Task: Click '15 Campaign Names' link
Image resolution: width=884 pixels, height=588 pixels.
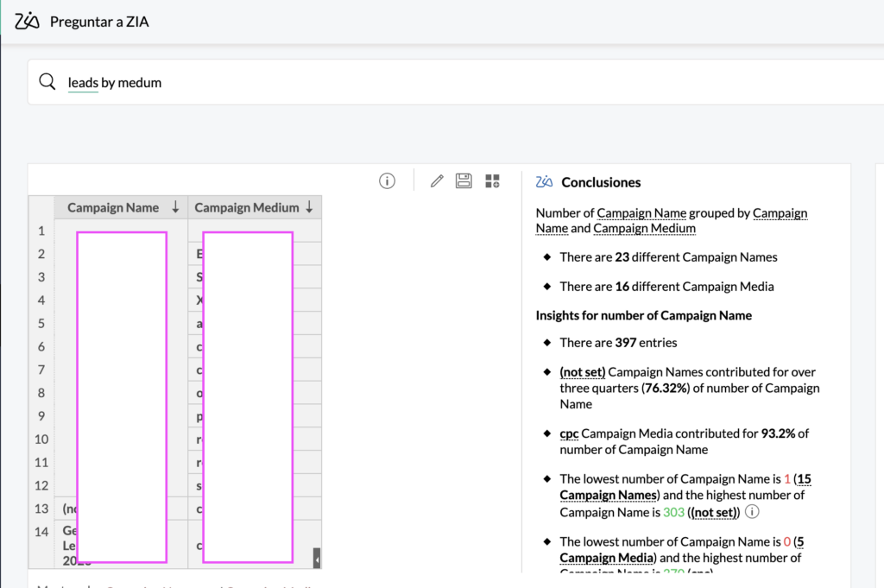Action: pos(685,486)
